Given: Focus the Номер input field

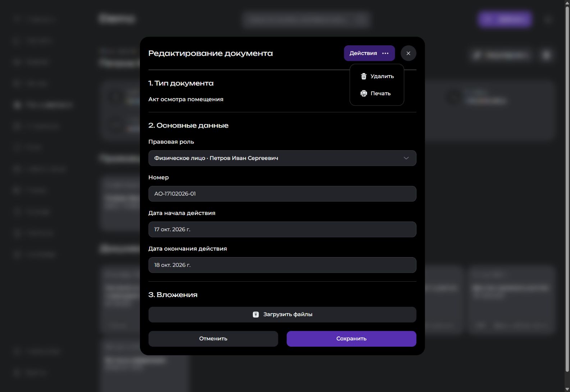Looking at the screenshot, I should click(282, 194).
